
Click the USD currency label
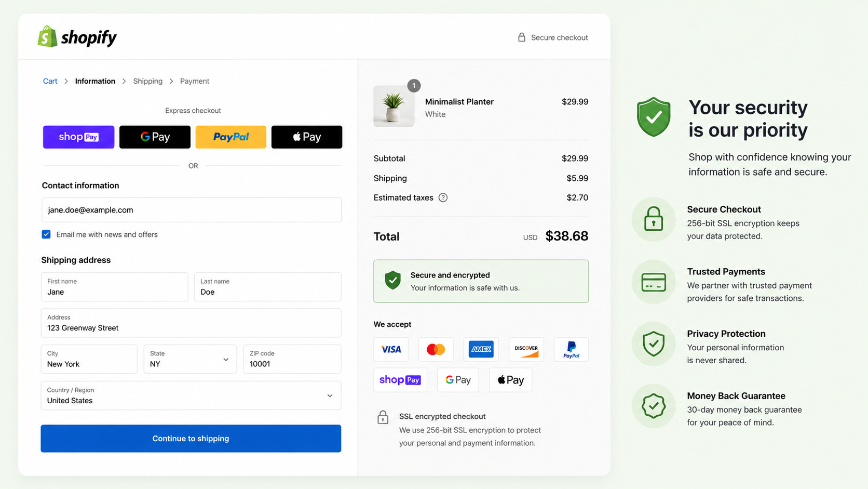click(530, 237)
